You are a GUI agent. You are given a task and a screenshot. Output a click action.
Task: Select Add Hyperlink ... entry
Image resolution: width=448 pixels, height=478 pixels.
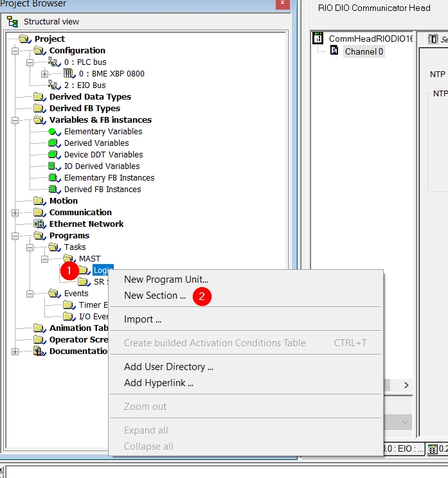[x=246, y=383]
